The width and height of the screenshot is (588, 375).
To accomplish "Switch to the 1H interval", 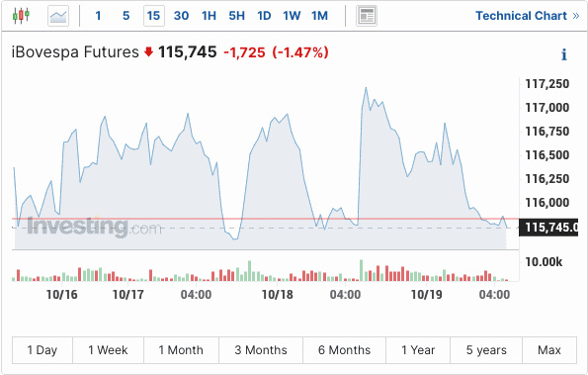I will (209, 16).
